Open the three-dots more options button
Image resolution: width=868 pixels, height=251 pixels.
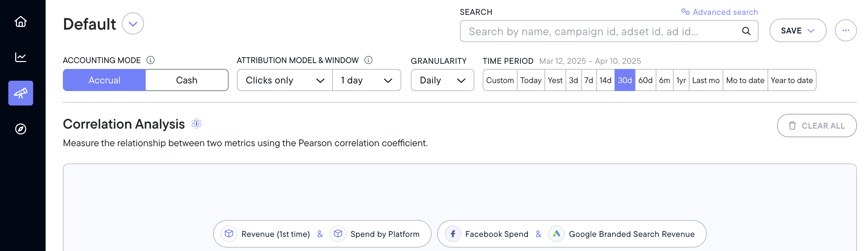click(846, 31)
